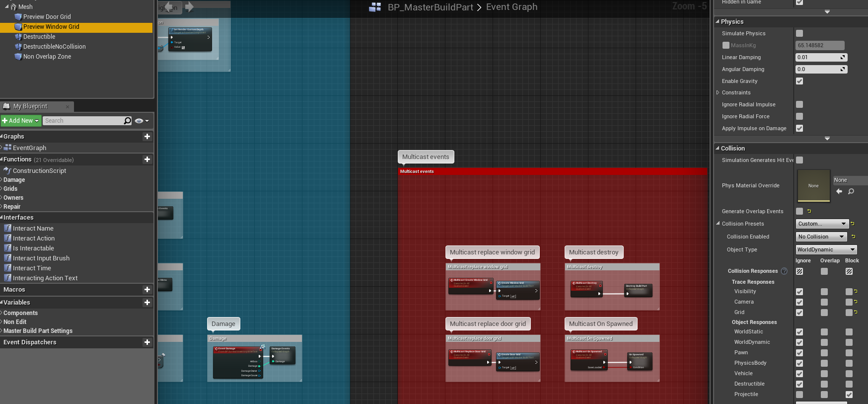Click the plus icon next to Macros
Screen dimensions: 868x404
[147, 289]
